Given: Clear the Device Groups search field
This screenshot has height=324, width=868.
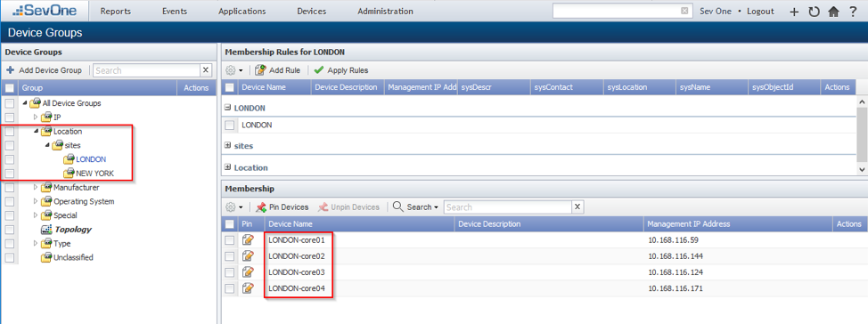Looking at the screenshot, I should click(206, 70).
